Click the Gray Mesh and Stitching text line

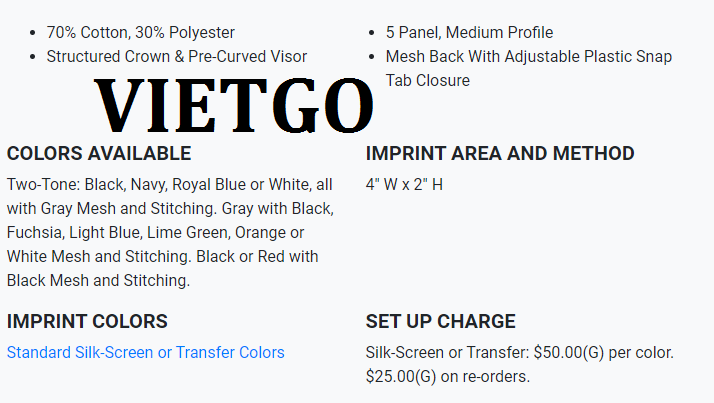coord(170,209)
